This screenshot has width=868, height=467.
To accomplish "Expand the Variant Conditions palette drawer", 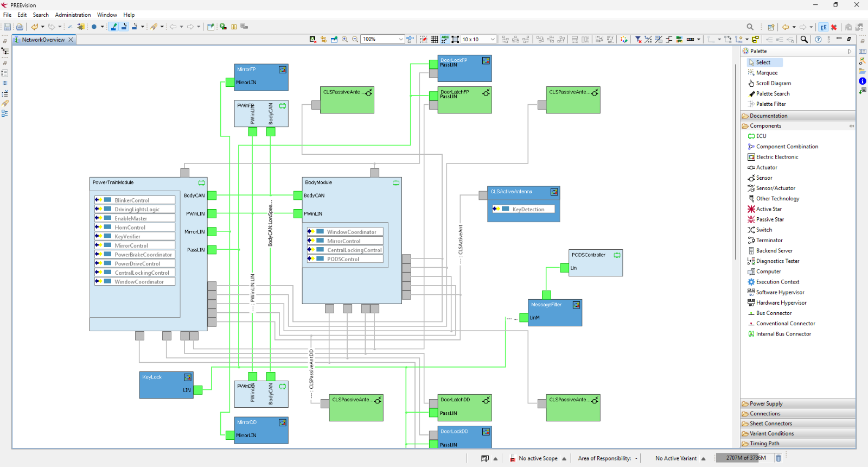I will [798, 433].
